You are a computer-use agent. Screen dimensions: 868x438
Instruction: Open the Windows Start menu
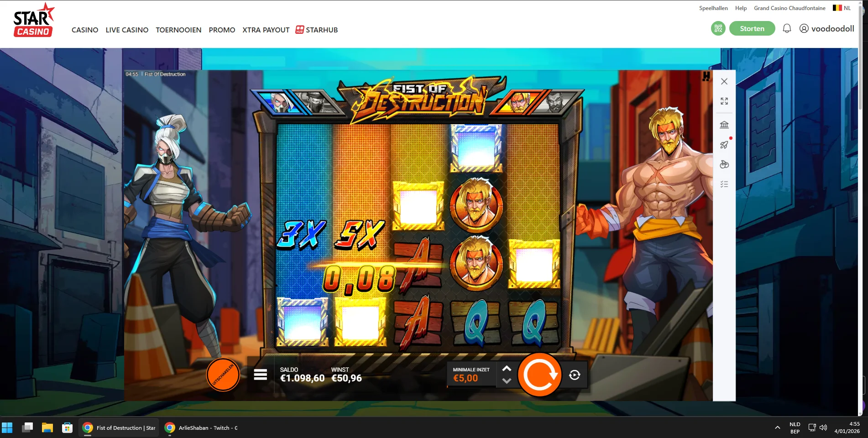click(x=7, y=427)
